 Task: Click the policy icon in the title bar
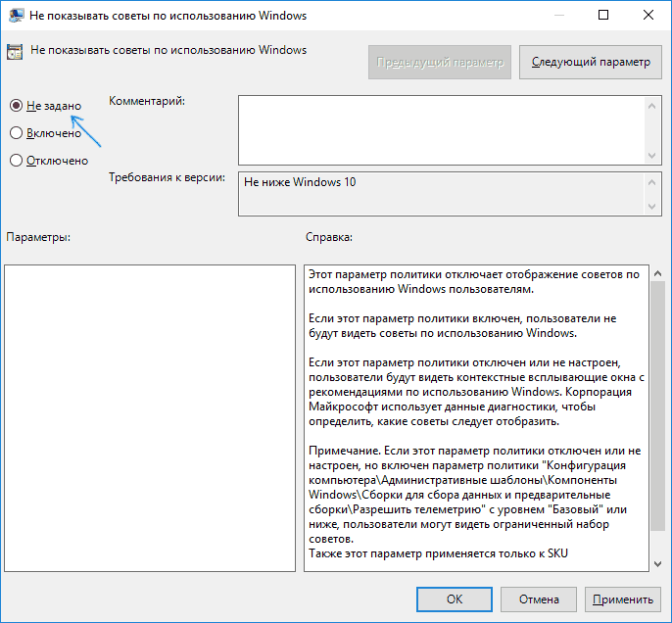pos(17,16)
